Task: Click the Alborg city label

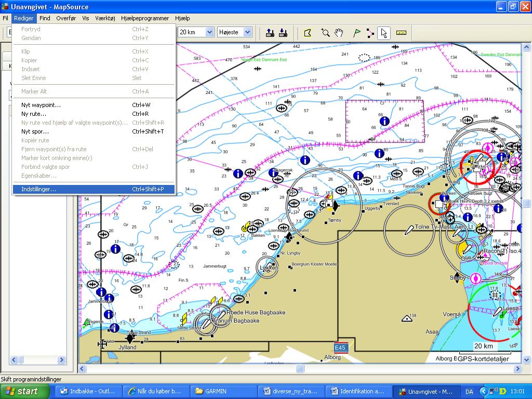Action: (x=332, y=357)
